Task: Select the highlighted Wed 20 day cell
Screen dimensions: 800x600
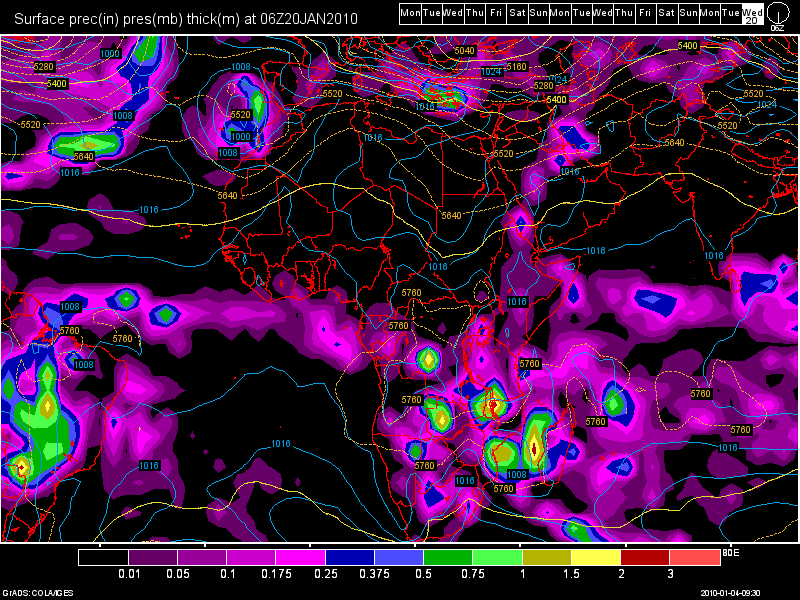Action: click(x=752, y=13)
